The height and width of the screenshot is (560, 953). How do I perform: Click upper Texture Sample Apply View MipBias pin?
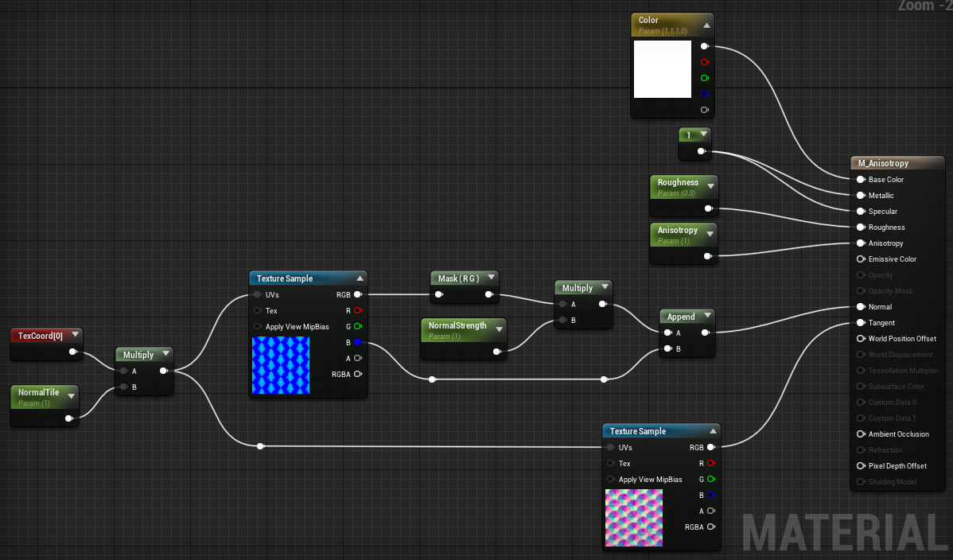pyautogui.click(x=258, y=326)
